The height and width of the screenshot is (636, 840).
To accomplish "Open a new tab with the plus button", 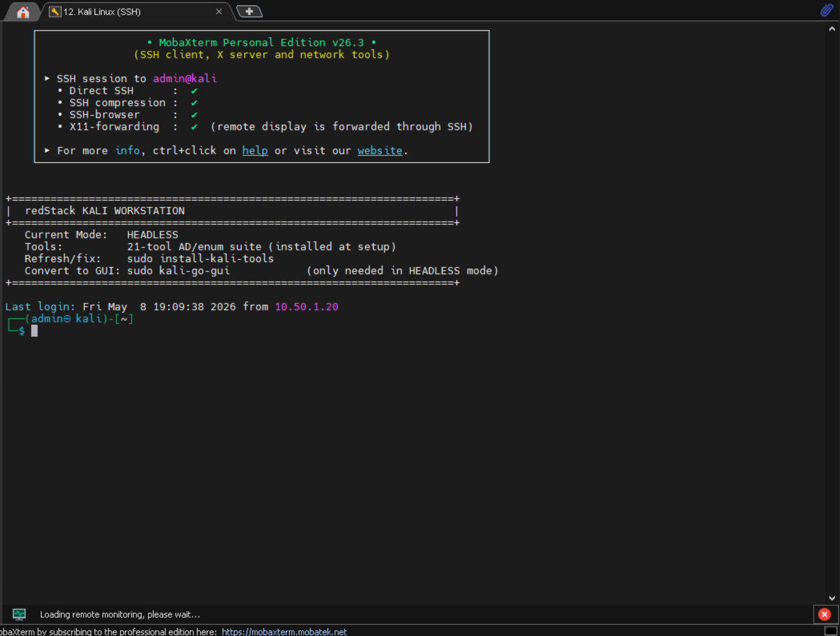I will (249, 11).
